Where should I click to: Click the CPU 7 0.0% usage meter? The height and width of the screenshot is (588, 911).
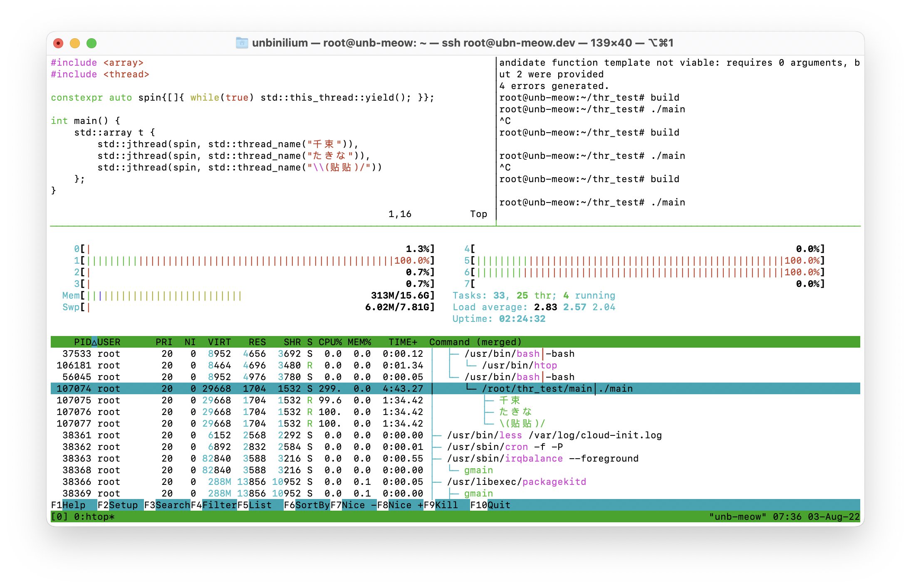tap(644, 284)
